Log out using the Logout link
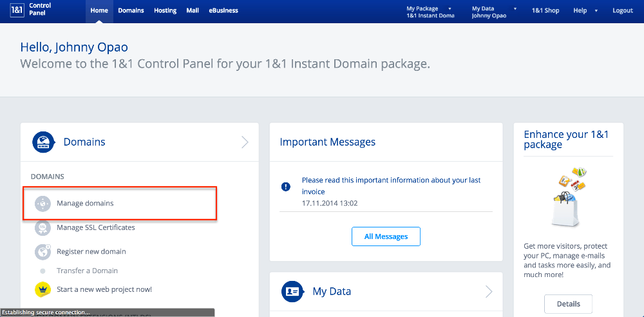Screen dimensions: 644x317 tap(623, 11)
